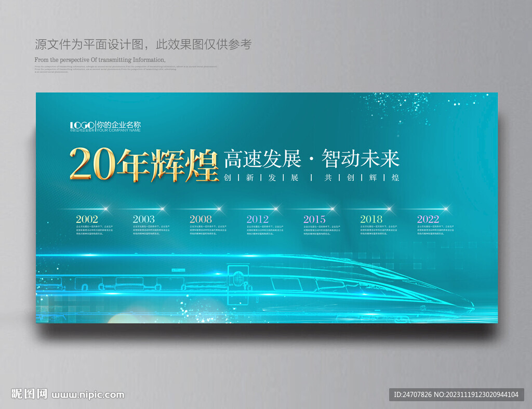The width and height of the screenshot is (532, 409).
Task: Select the 2012 timeline year
Action: [258, 219]
